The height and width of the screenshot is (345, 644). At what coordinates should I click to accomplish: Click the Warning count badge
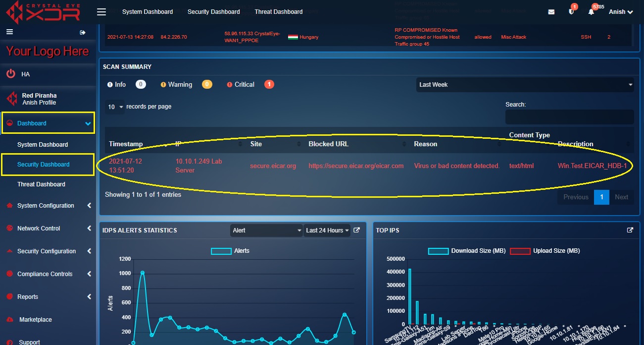pyautogui.click(x=207, y=85)
